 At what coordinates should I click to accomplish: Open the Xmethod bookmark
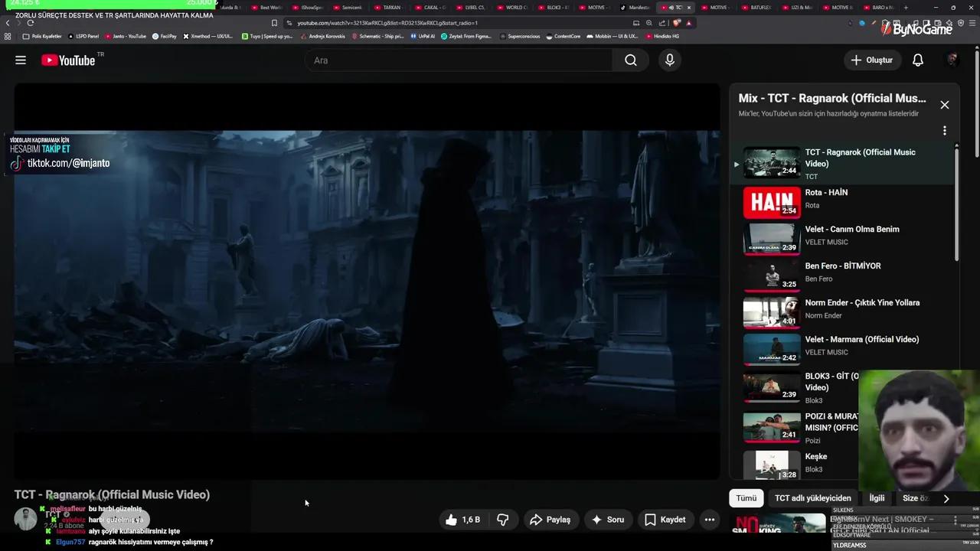tap(207, 36)
